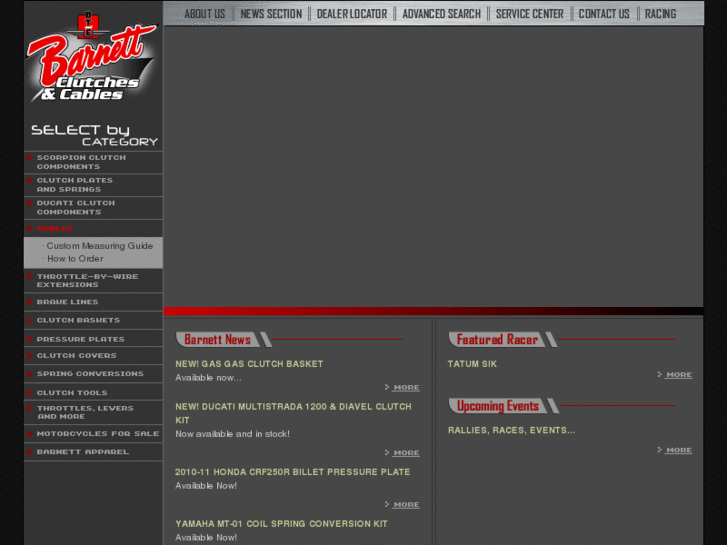727x545 pixels.
Task: Open the Contact Us page
Action: click(x=604, y=14)
